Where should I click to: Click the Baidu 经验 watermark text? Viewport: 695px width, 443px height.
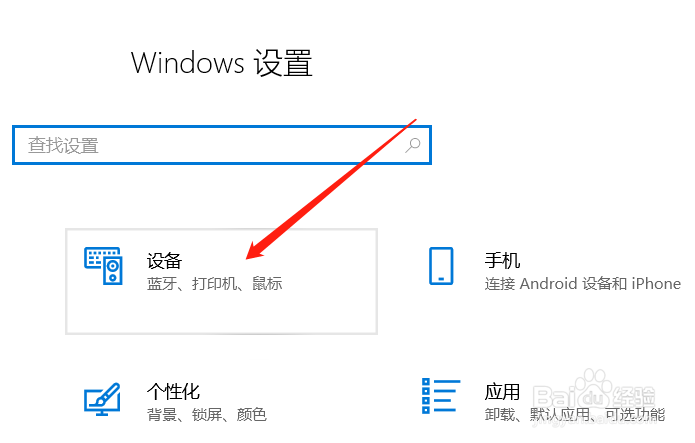click(x=634, y=395)
